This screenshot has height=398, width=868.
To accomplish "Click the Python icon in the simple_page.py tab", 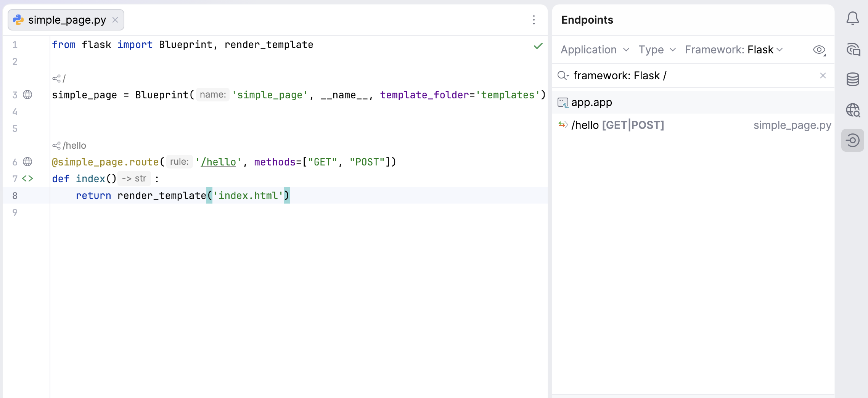I will click(19, 20).
